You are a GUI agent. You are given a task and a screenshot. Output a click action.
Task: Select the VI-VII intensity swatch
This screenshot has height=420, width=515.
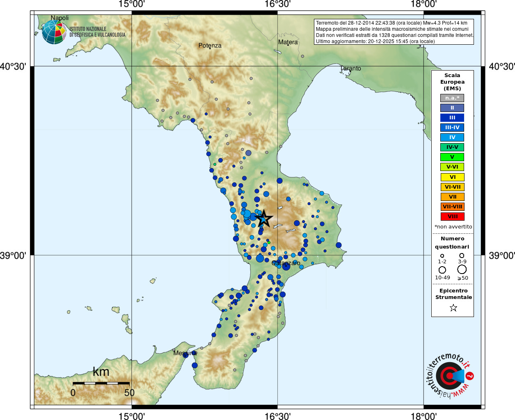tap(452, 187)
